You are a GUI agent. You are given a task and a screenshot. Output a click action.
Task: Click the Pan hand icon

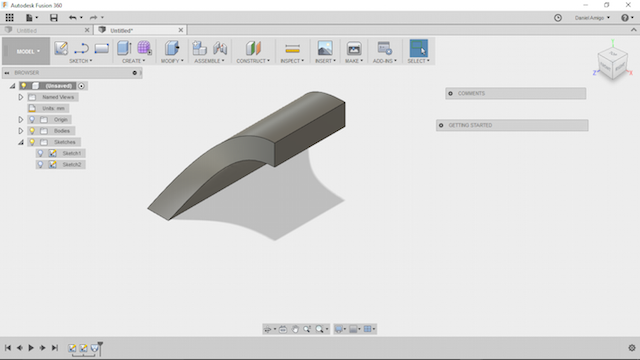[x=295, y=329]
